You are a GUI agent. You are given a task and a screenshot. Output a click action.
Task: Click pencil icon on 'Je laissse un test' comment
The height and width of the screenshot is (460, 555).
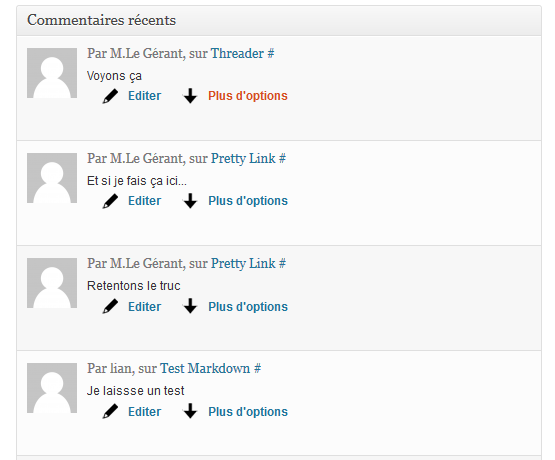[x=110, y=411]
